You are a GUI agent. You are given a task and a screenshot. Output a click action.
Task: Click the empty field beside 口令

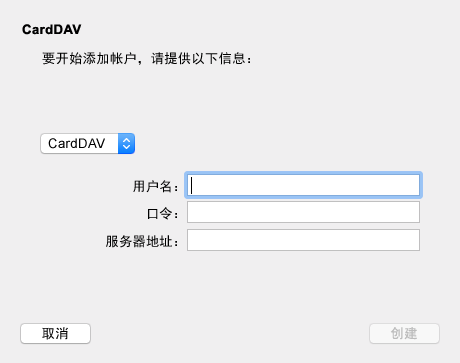[303, 212]
